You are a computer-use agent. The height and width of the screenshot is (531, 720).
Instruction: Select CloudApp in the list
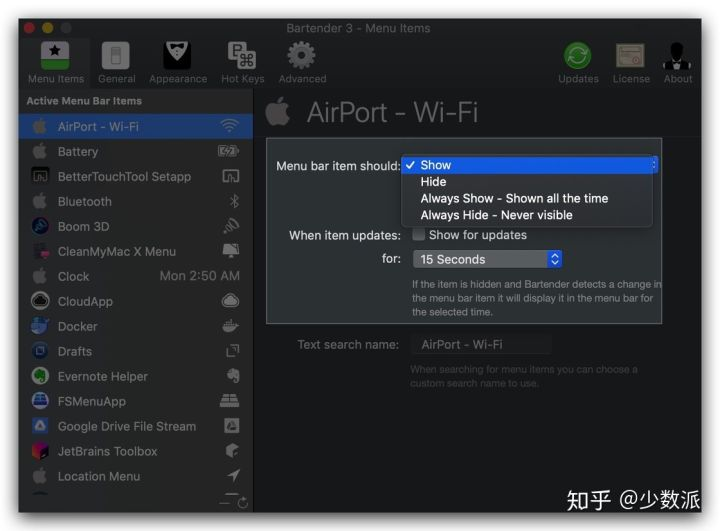136,301
